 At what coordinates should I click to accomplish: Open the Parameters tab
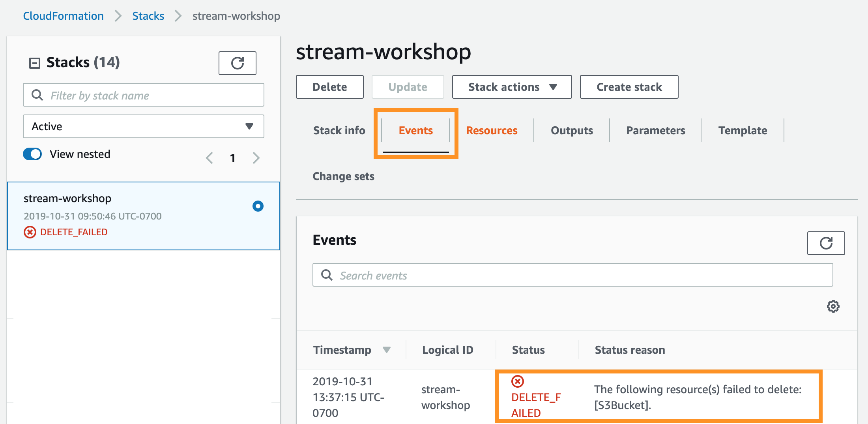656,130
